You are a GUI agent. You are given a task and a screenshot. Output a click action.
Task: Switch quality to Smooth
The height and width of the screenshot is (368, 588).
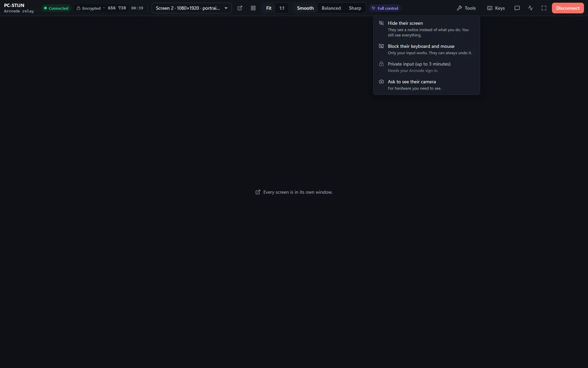(x=305, y=8)
